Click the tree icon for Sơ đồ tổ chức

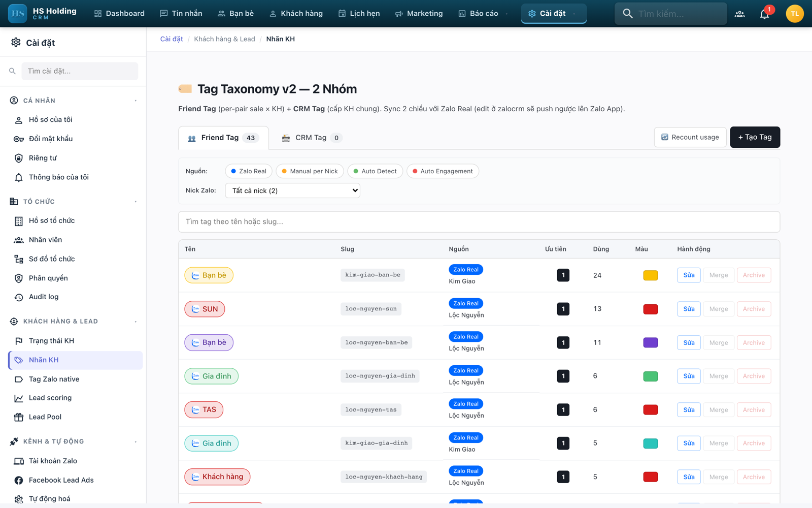19,259
